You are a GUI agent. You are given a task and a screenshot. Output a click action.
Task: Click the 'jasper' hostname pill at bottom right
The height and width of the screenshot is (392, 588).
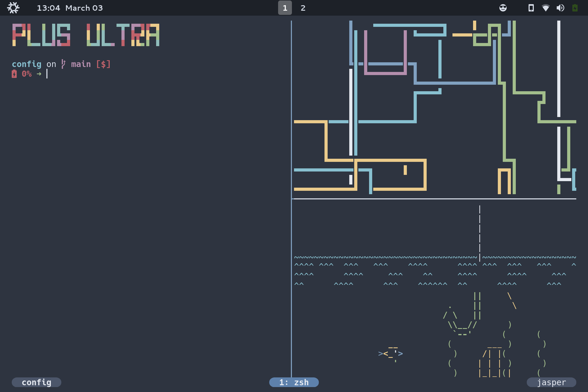tap(551, 382)
